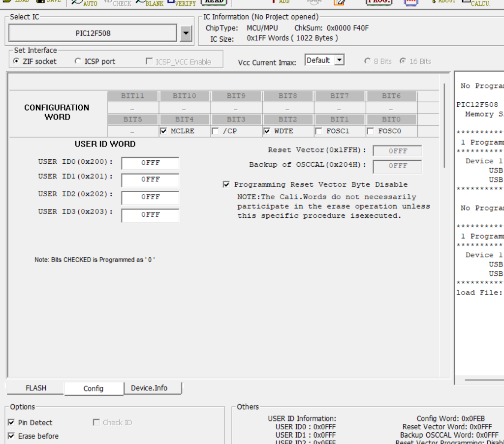Image resolution: width=504 pixels, height=444 pixels.
Task: Expand the Vcc Current Imax dropdown
Action: pyautogui.click(x=339, y=60)
